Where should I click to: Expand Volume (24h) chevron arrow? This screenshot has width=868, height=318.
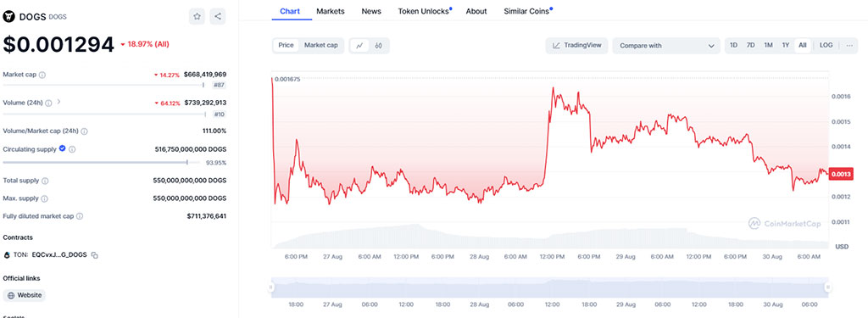coord(59,102)
